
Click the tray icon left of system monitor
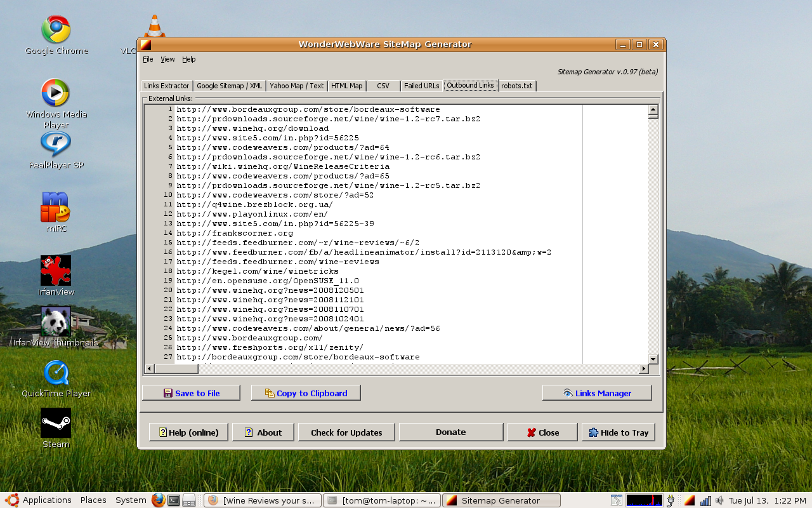[617, 500]
